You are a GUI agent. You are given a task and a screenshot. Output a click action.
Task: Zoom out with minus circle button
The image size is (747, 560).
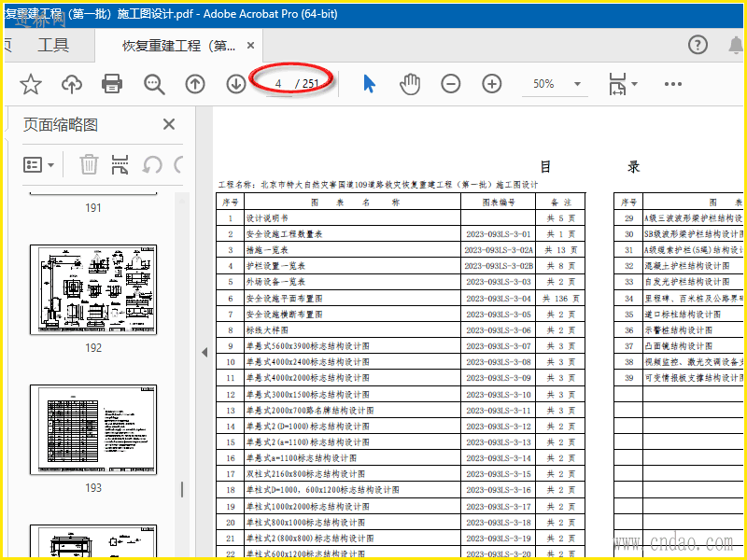451,84
